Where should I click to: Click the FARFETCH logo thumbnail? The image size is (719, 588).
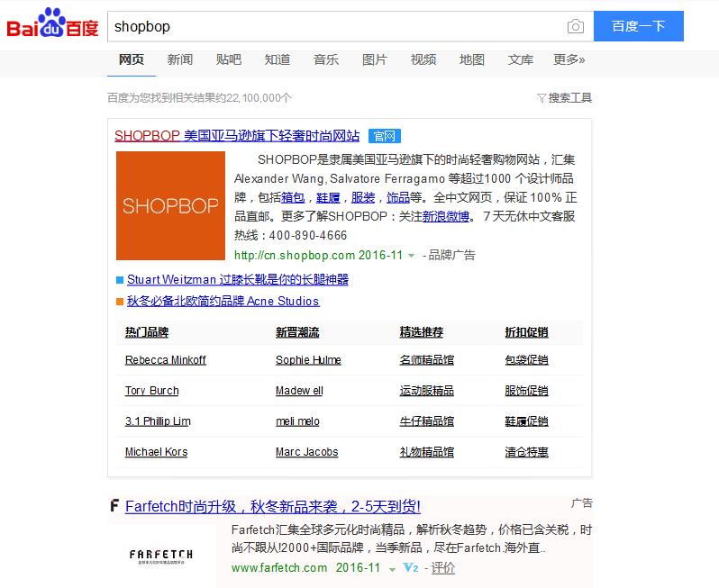[x=161, y=556]
